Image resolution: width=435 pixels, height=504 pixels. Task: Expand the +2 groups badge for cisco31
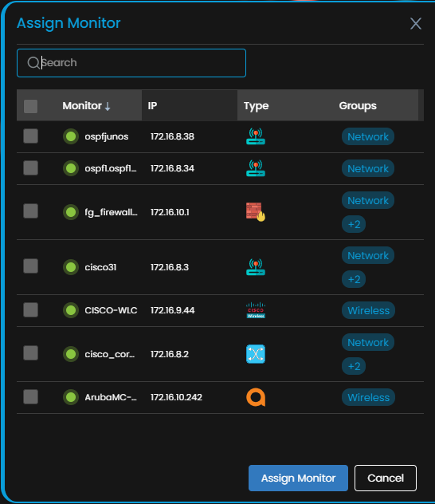click(354, 279)
